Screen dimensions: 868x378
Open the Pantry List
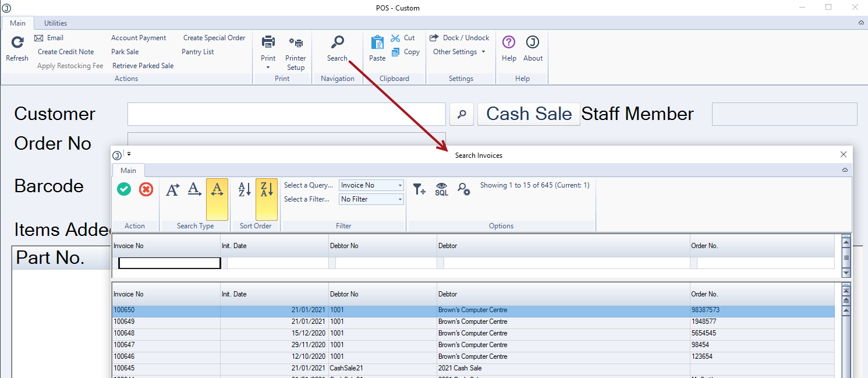pyautogui.click(x=198, y=52)
